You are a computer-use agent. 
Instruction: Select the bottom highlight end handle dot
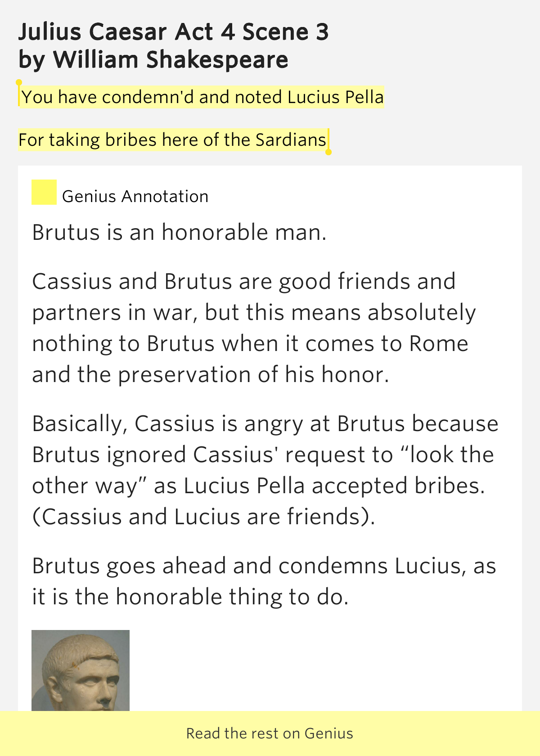pyautogui.click(x=328, y=152)
